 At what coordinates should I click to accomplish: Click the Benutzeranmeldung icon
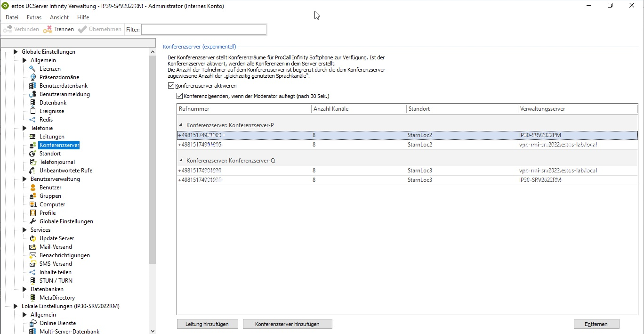point(32,94)
